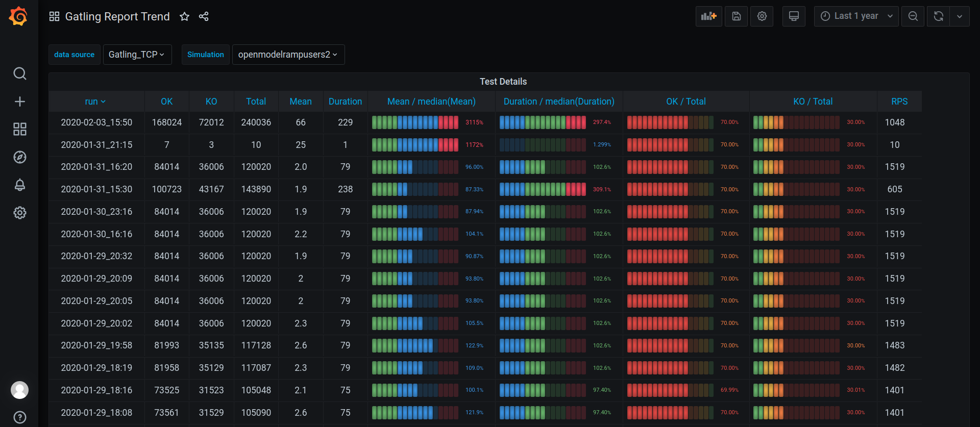
Task: Open the search icon in sidebar
Action: (x=19, y=73)
